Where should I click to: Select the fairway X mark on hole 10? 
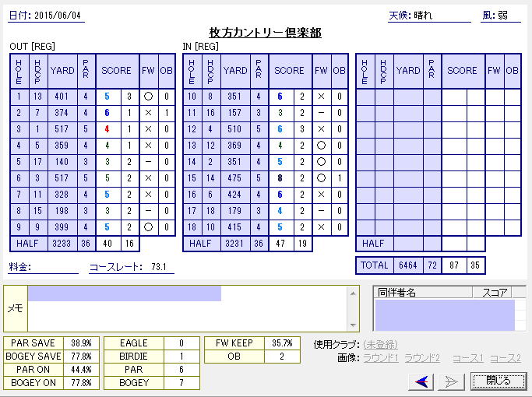[x=322, y=97]
